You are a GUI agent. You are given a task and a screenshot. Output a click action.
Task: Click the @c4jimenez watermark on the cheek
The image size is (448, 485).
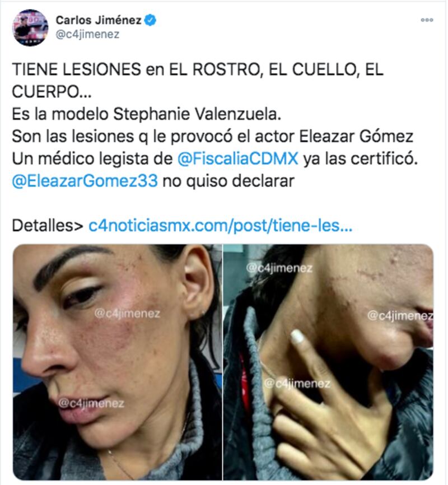click(127, 314)
